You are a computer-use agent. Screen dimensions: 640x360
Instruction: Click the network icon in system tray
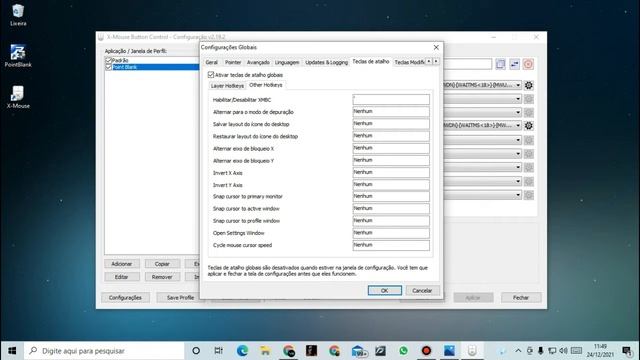tap(552, 351)
